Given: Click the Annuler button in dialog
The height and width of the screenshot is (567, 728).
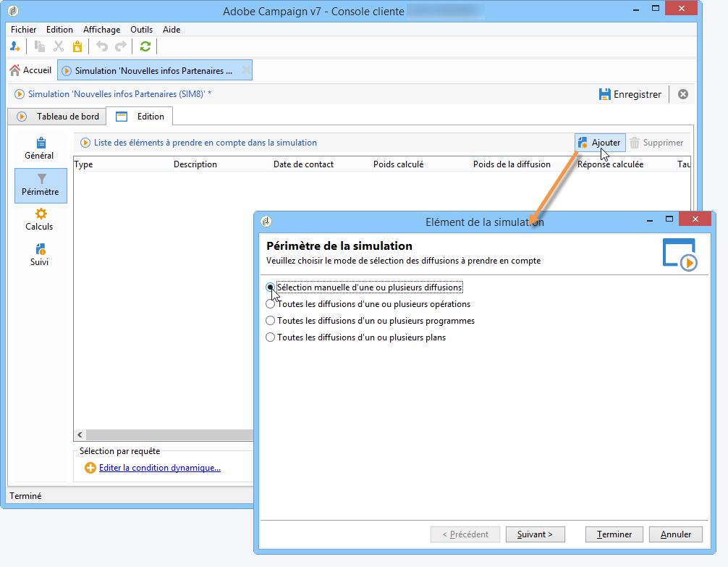Looking at the screenshot, I should click(x=676, y=534).
